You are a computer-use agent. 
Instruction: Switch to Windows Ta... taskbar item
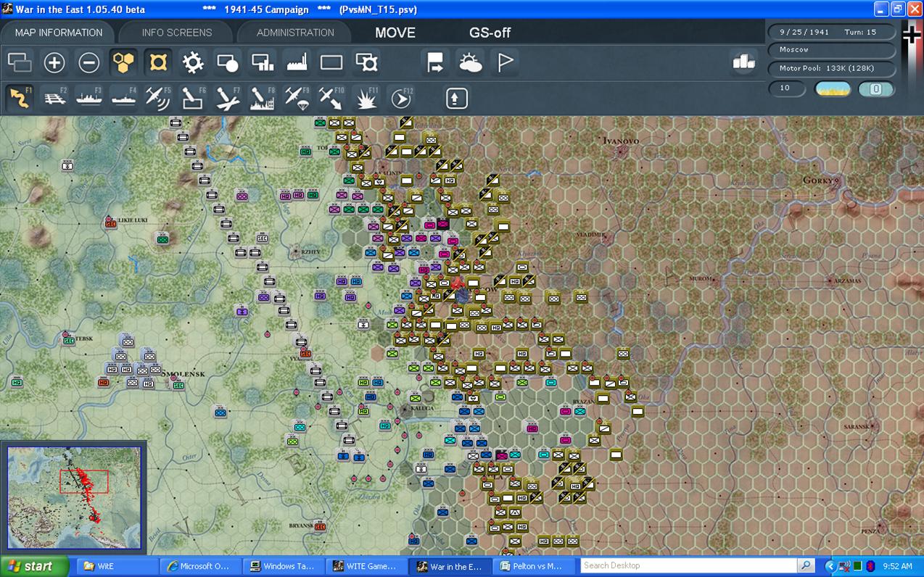pos(284,567)
